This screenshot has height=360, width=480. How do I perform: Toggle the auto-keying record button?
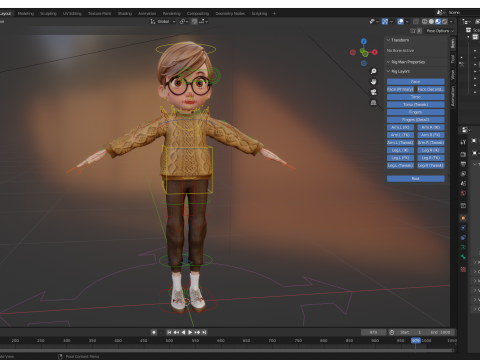click(154, 332)
